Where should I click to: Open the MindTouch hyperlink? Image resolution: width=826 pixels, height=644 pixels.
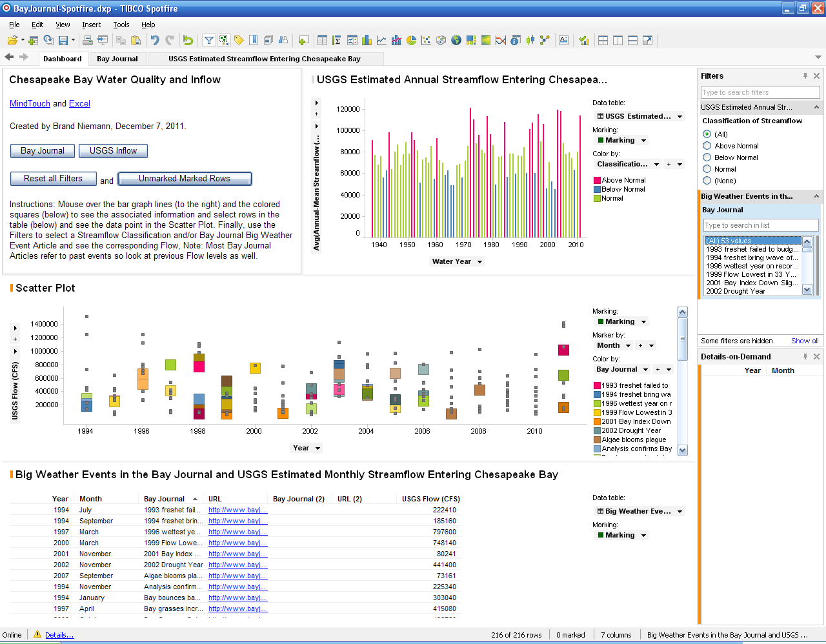pos(30,103)
